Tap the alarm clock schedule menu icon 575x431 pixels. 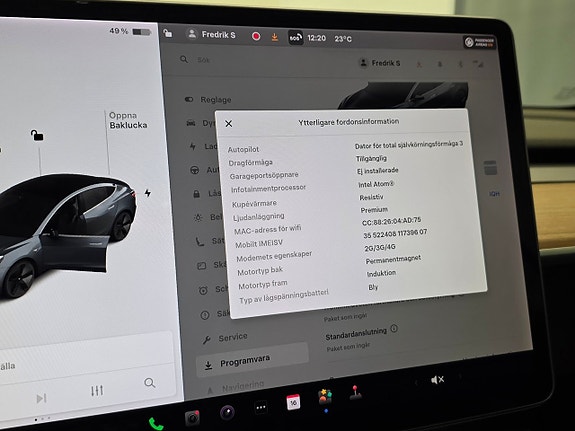(203, 291)
